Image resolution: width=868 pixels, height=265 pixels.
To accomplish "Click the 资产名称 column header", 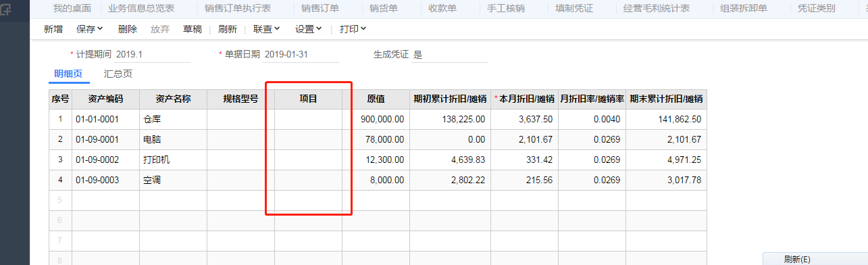I will (x=174, y=99).
